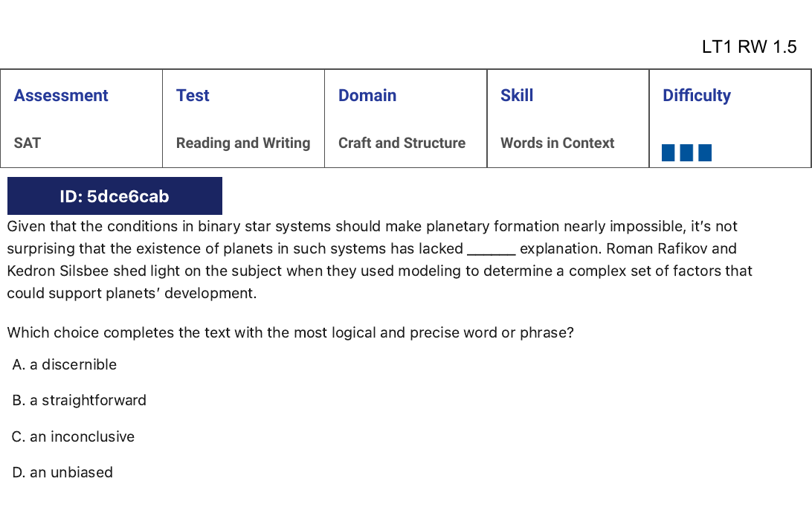Screen dimensions: 812x513
Task: Click the Skill column header
Action: pyautogui.click(x=517, y=95)
